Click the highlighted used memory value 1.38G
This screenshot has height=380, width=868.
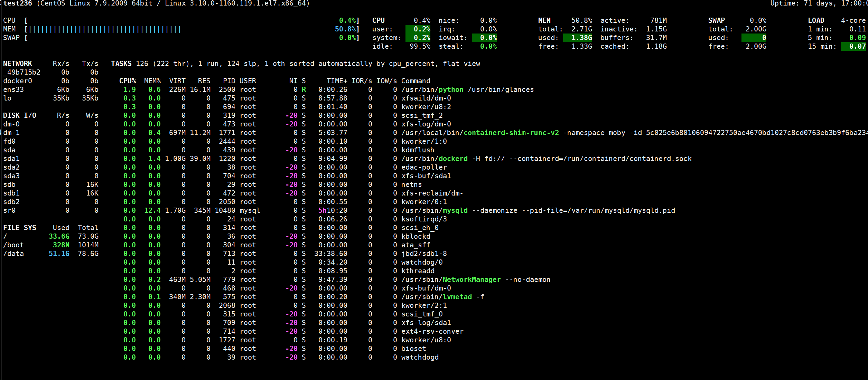pyautogui.click(x=581, y=38)
